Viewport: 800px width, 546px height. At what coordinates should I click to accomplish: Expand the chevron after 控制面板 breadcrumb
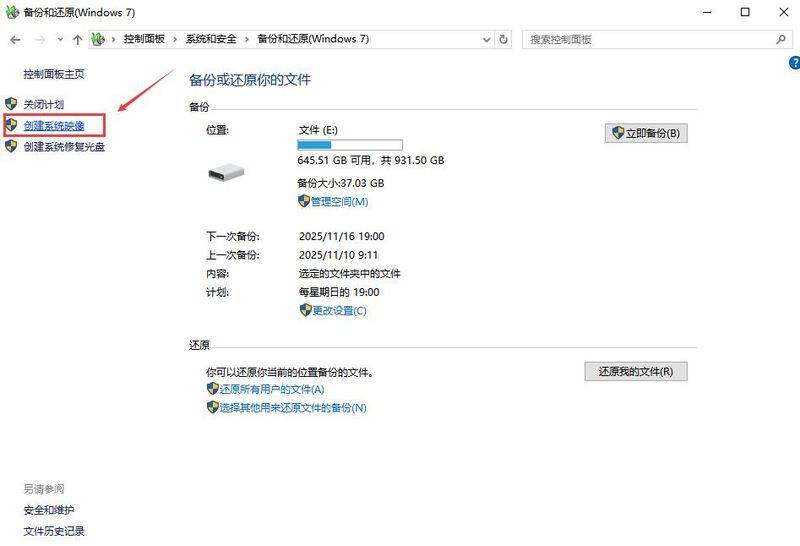tap(175, 39)
